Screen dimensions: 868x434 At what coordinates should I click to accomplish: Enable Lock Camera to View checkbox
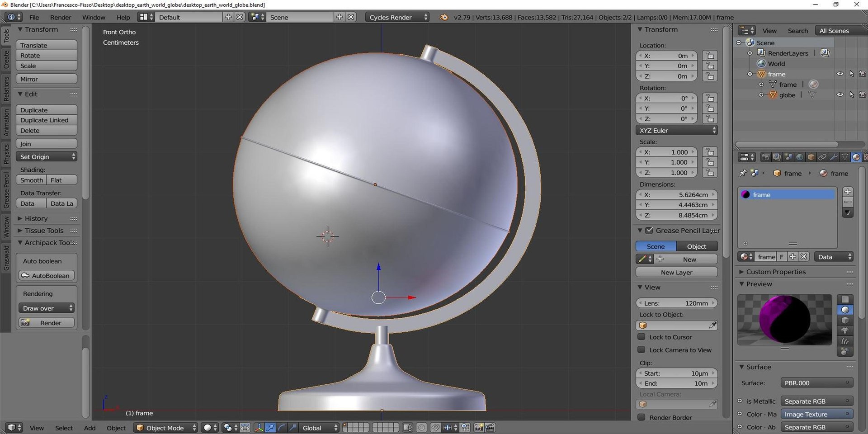click(x=641, y=349)
